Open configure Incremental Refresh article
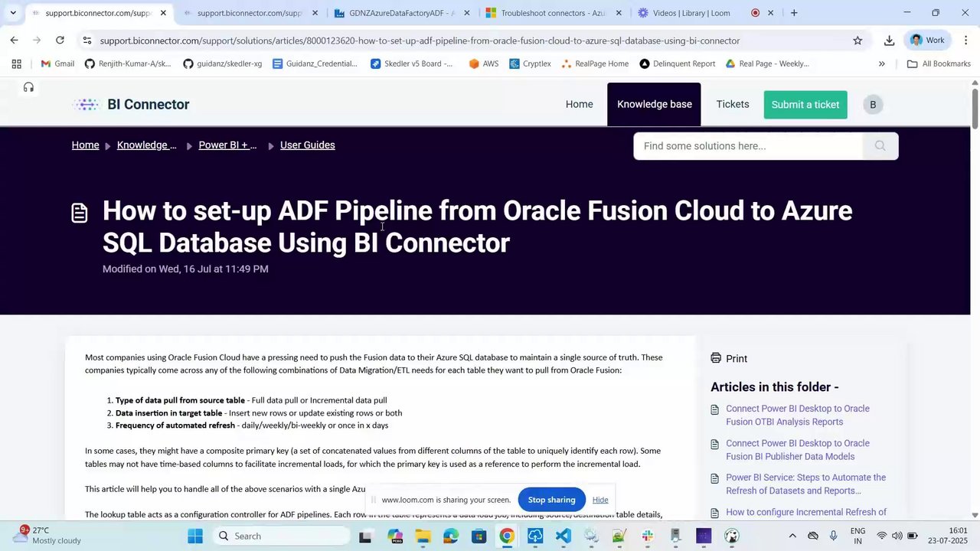Image resolution: width=980 pixels, height=551 pixels. [805, 512]
